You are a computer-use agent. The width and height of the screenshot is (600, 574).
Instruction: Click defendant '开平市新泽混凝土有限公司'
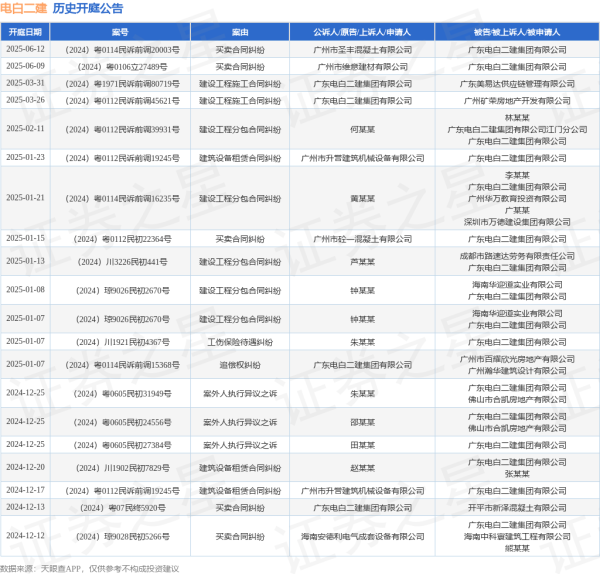[517, 508]
